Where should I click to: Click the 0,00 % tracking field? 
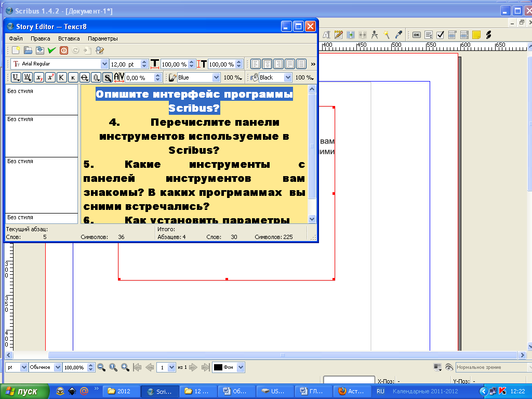(x=139, y=78)
